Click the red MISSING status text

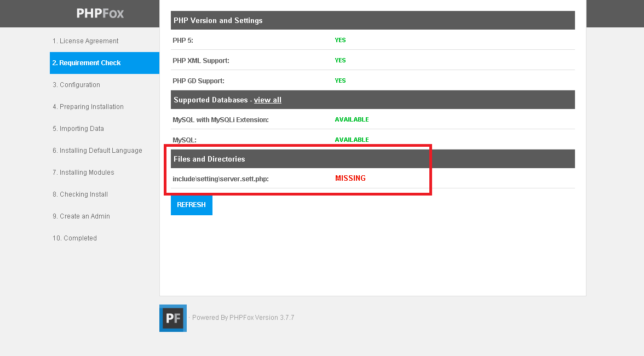[x=350, y=178]
